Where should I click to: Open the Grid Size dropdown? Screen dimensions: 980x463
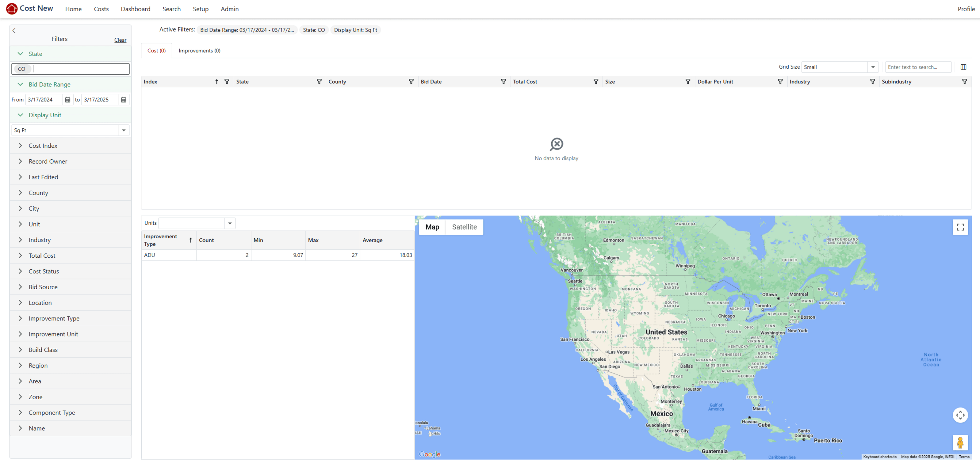coord(873,67)
